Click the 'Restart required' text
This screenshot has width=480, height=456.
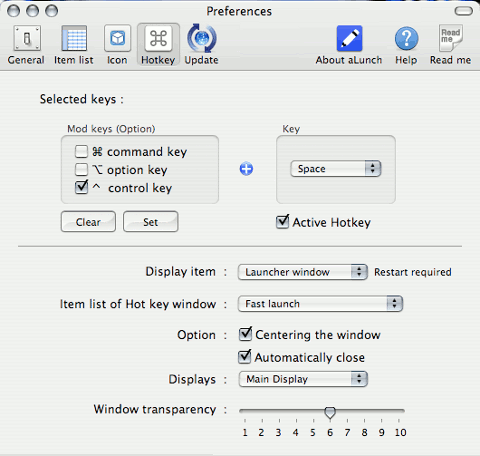(x=413, y=272)
